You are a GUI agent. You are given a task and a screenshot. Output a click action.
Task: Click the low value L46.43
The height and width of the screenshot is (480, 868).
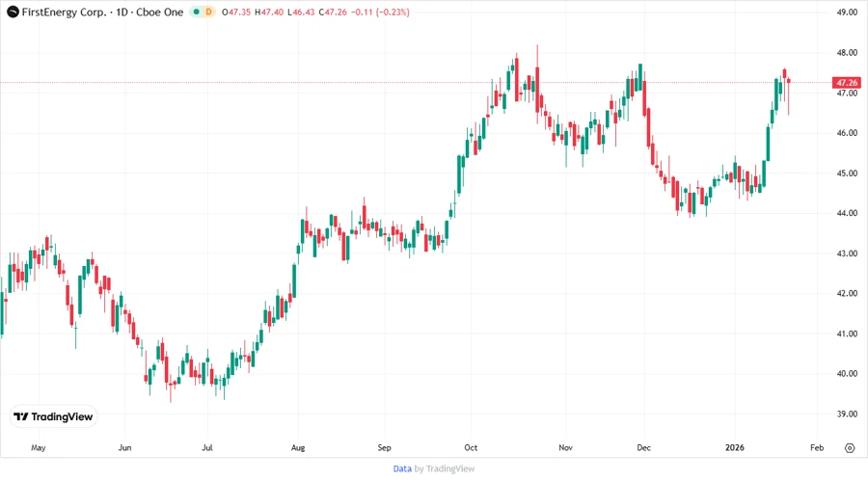coord(301,12)
